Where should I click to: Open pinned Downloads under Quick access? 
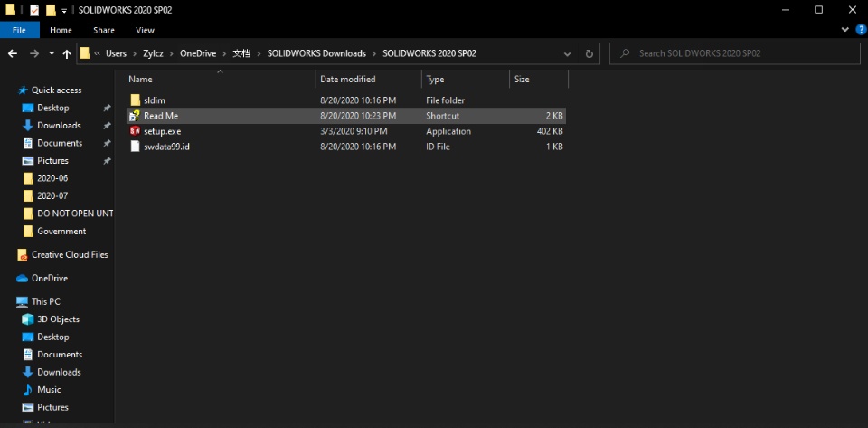click(59, 125)
